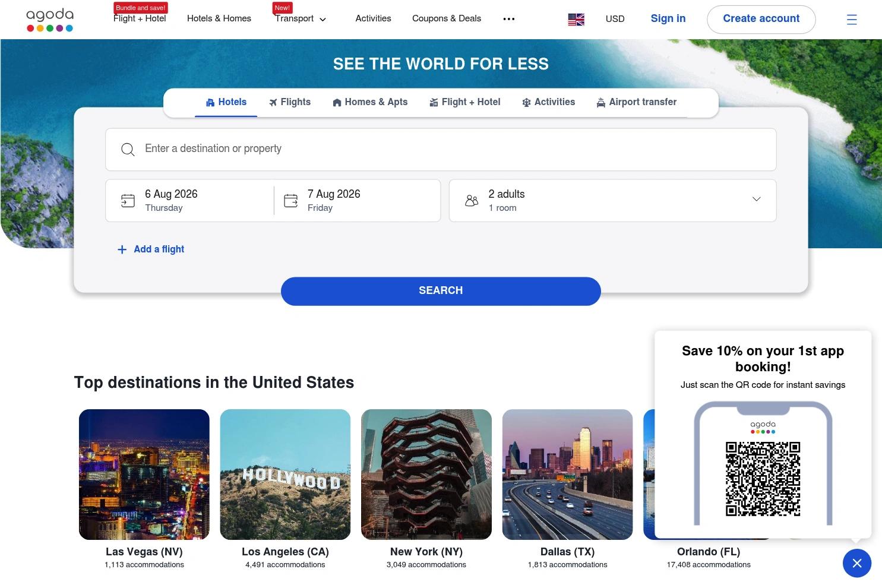Click 'Just scan the QR code for instant savings'
The image size is (882, 588).
tap(763, 385)
